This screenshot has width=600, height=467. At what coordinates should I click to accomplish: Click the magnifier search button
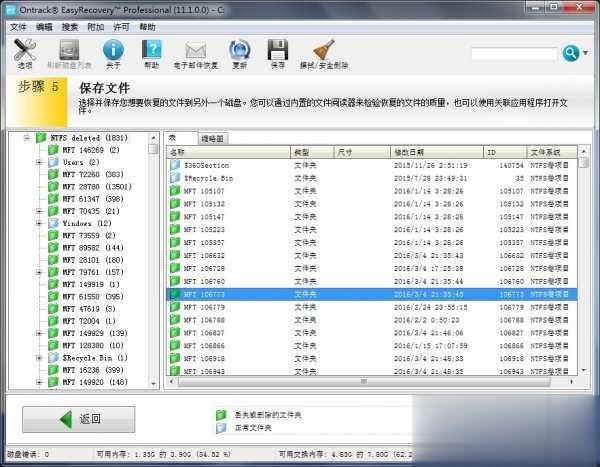[571, 53]
